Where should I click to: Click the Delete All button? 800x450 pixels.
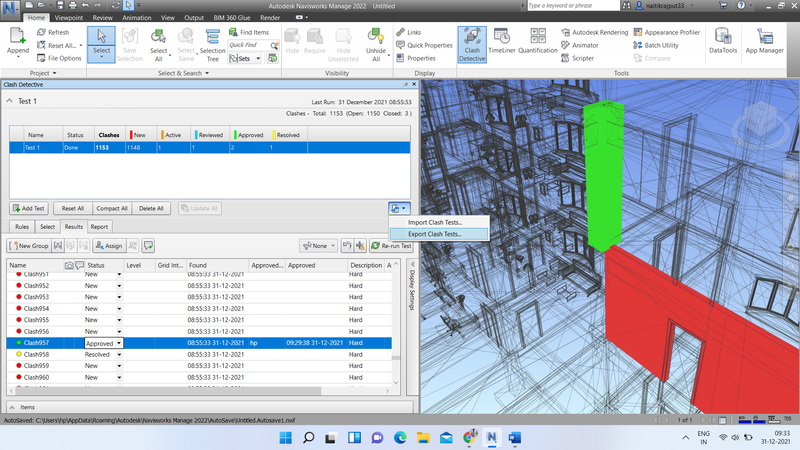[151, 208]
